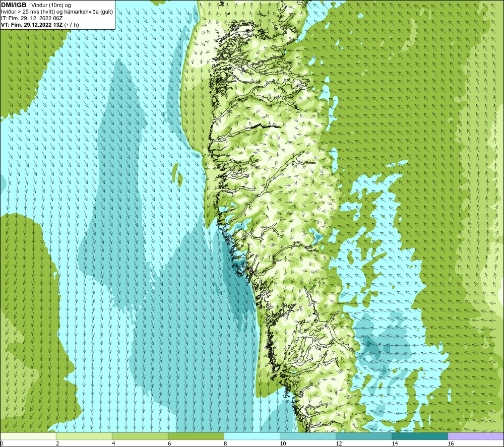Image resolution: width=504 pixels, height=447 pixels.
Task: Click the 0-2 m/s pale yellow legend swatch
Action: tap(28, 436)
